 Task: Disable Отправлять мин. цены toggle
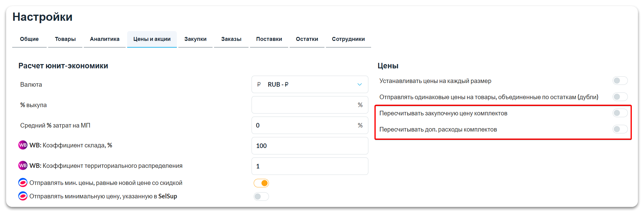click(x=261, y=183)
